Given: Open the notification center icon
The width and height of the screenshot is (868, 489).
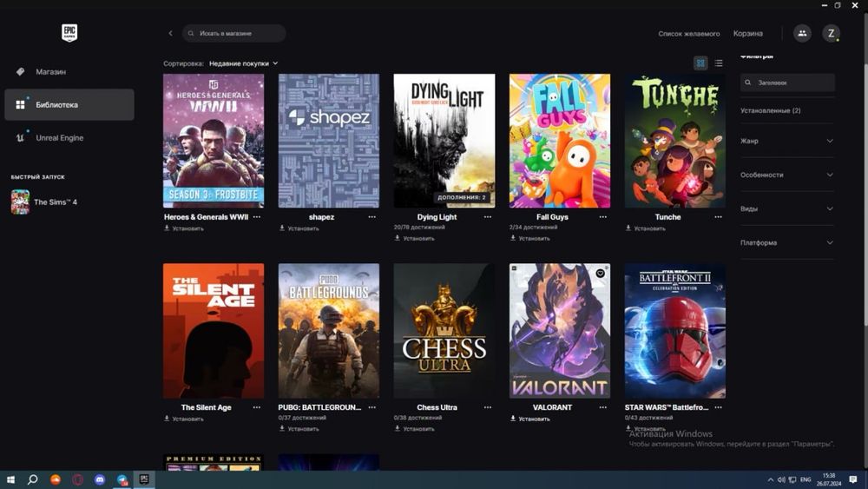Looking at the screenshot, I should pos(853,479).
